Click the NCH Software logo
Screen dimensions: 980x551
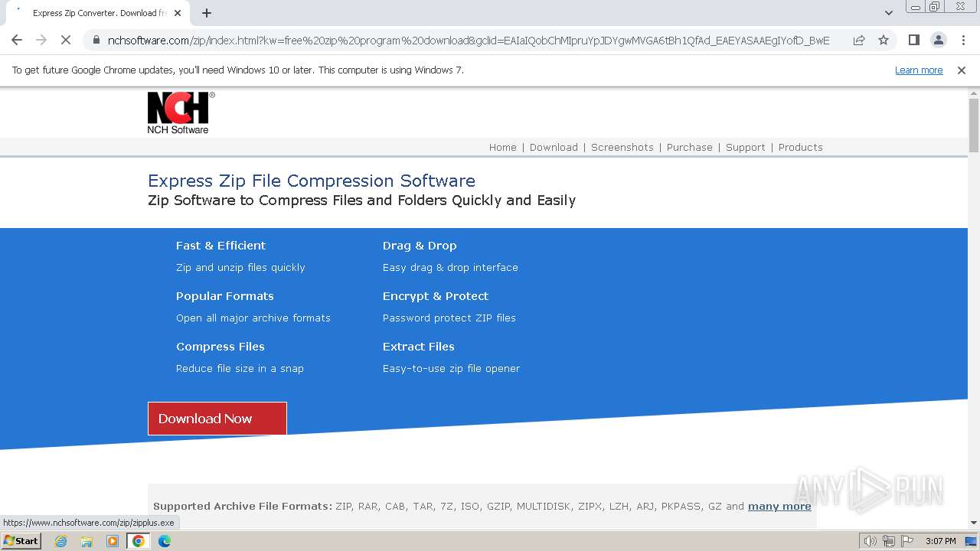[181, 113]
